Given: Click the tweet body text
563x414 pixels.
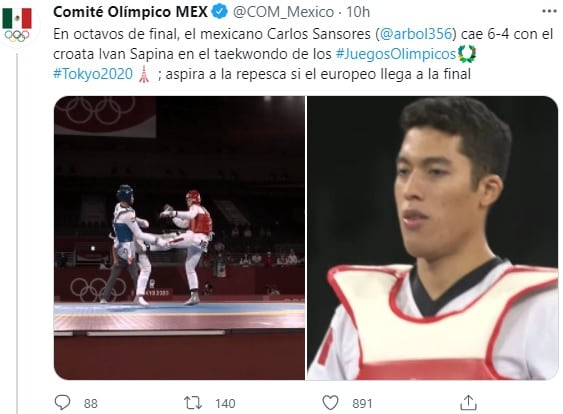Looking at the screenshot, I should [x=303, y=54].
